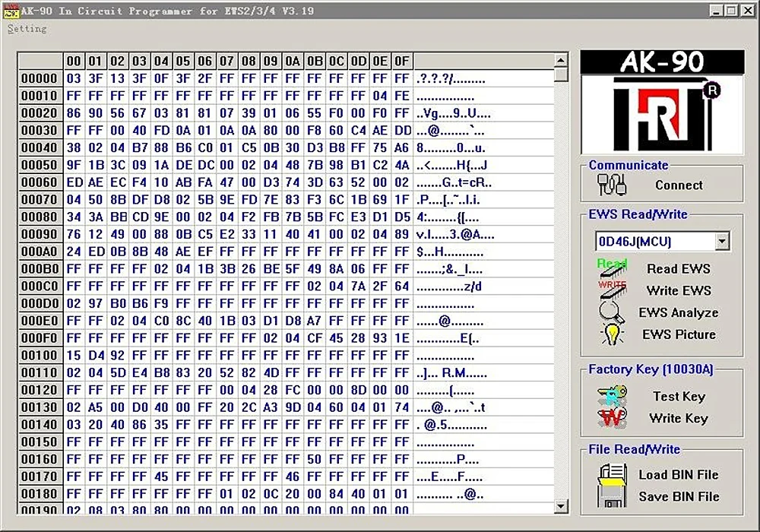Image resolution: width=760 pixels, height=532 pixels.
Task: Click byte 64 at end of row 000C0
Action: pyautogui.click(x=402, y=287)
